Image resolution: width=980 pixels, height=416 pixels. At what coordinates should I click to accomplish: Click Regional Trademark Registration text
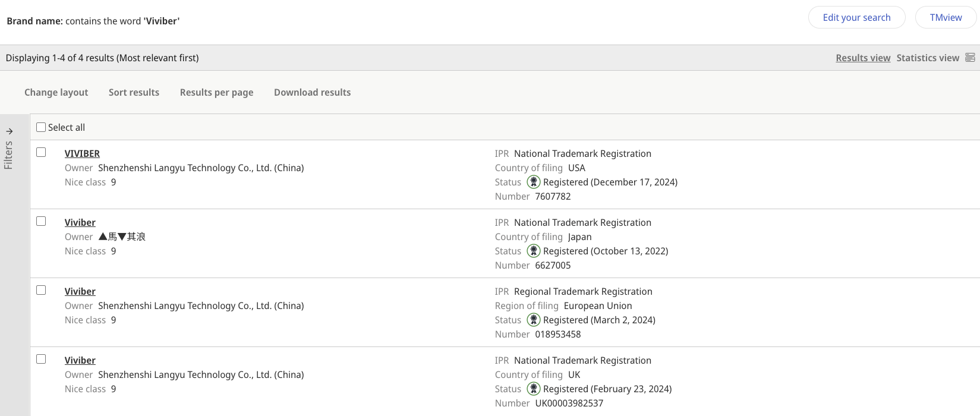pos(583,291)
